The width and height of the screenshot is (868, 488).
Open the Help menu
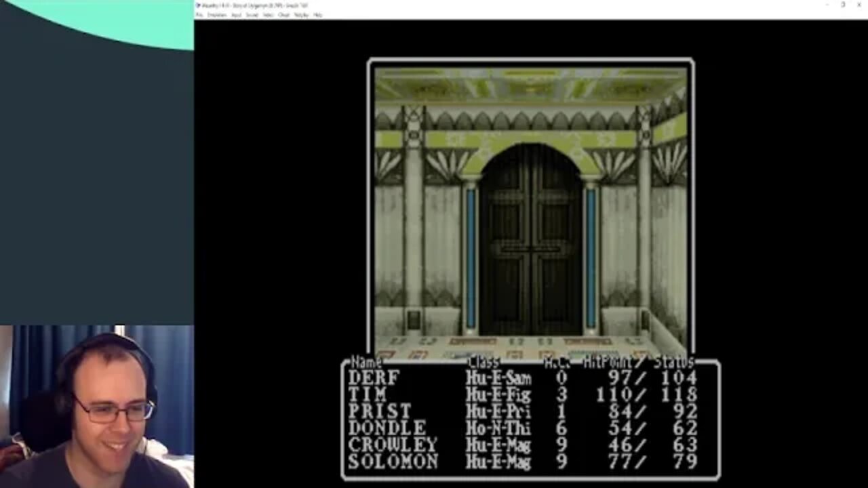click(317, 15)
